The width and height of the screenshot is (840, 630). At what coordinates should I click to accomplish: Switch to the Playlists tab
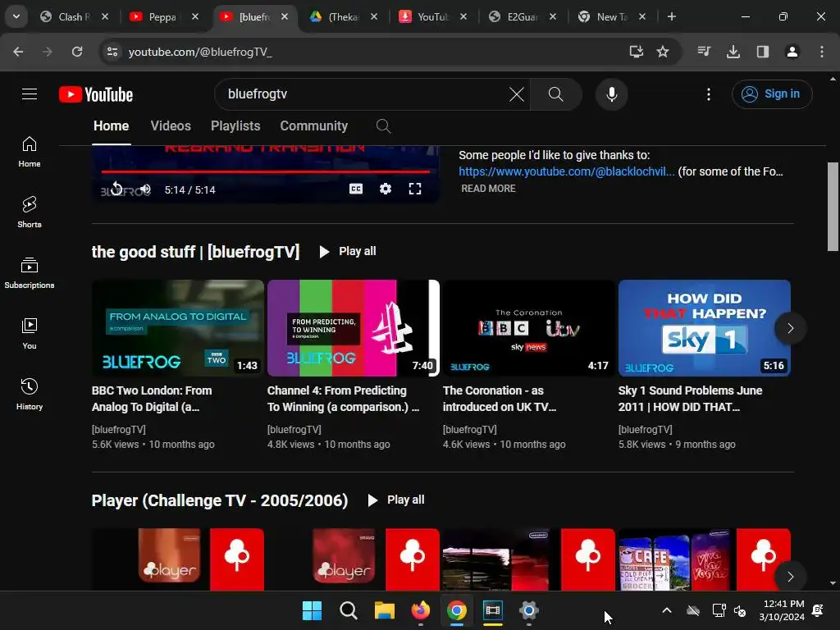235,126
